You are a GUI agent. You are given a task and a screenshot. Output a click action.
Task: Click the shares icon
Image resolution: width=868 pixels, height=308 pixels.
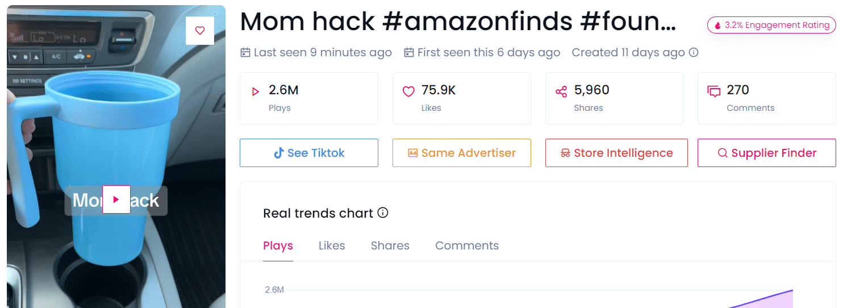click(x=561, y=91)
